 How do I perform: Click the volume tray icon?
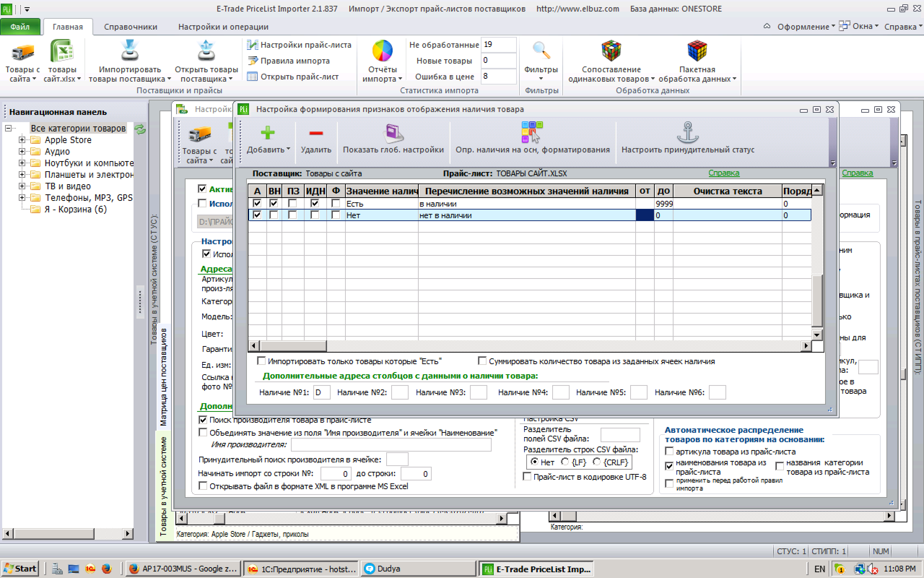click(872, 569)
